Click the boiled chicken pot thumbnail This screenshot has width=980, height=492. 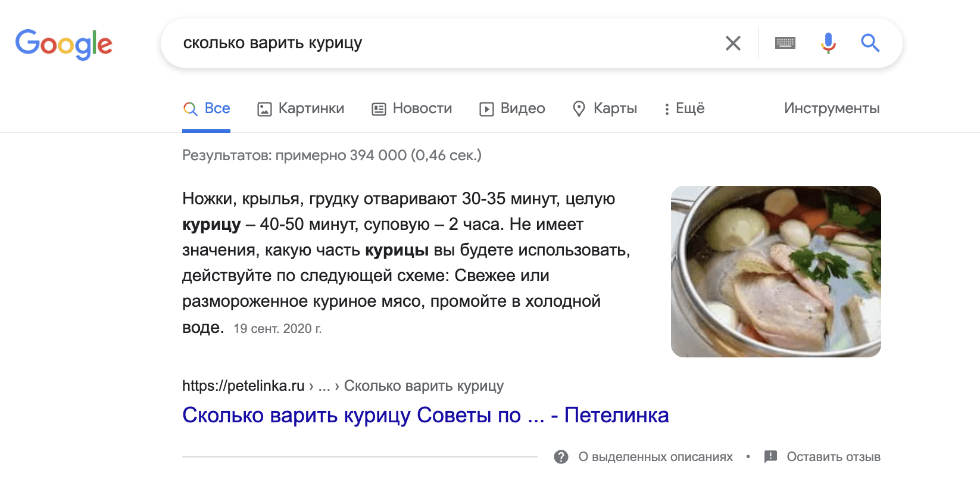pyautogui.click(x=775, y=272)
